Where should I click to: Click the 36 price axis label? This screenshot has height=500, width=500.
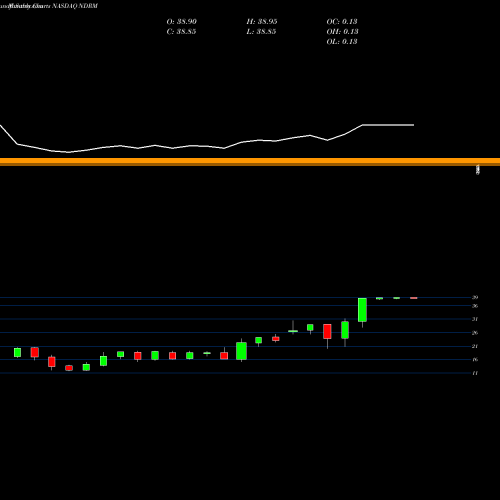[x=475, y=306]
